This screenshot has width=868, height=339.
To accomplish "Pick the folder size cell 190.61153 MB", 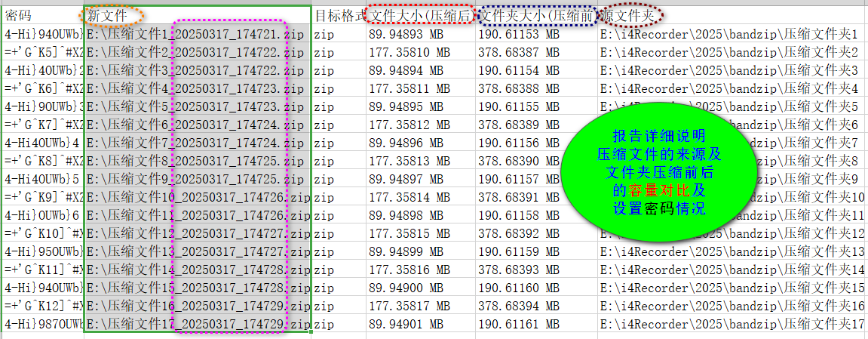I will tap(536, 34).
